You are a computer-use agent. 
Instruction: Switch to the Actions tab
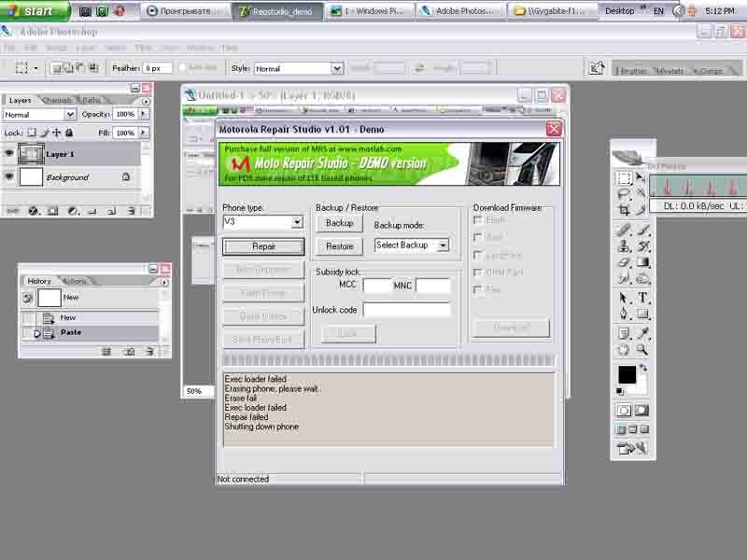click(75, 281)
